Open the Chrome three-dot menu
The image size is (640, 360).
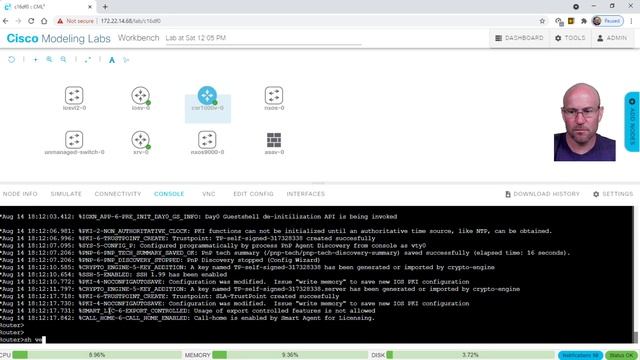[632, 21]
